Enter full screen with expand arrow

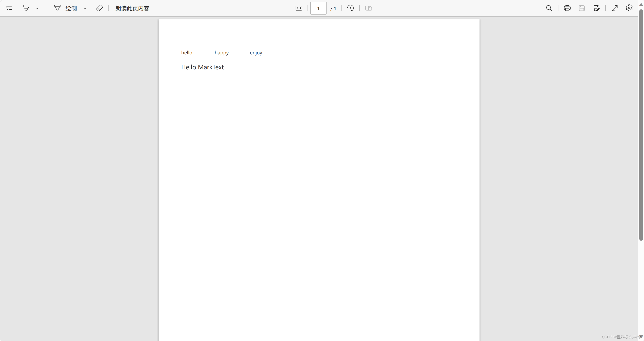click(614, 8)
